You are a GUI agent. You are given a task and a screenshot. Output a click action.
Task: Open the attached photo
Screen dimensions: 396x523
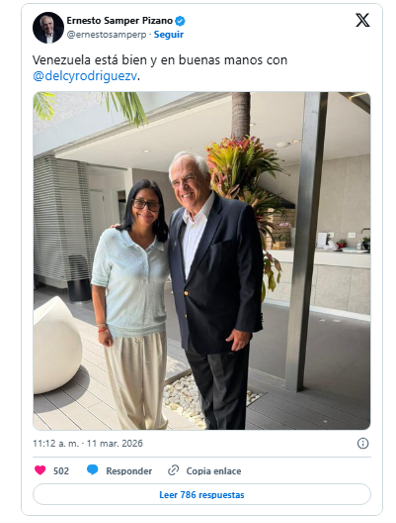point(202,261)
